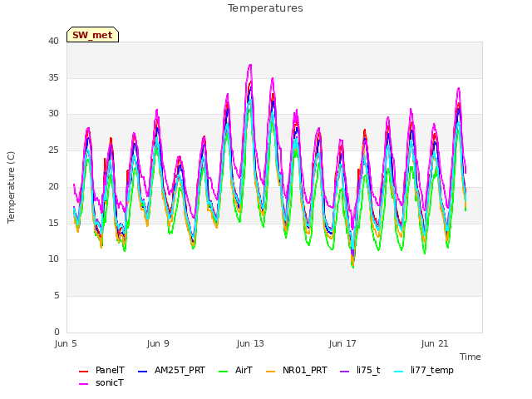This screenshot has width=532, height=399.
Task: Click the highest sonicT peak near Jun 13
Action: [x=250, y=65]
